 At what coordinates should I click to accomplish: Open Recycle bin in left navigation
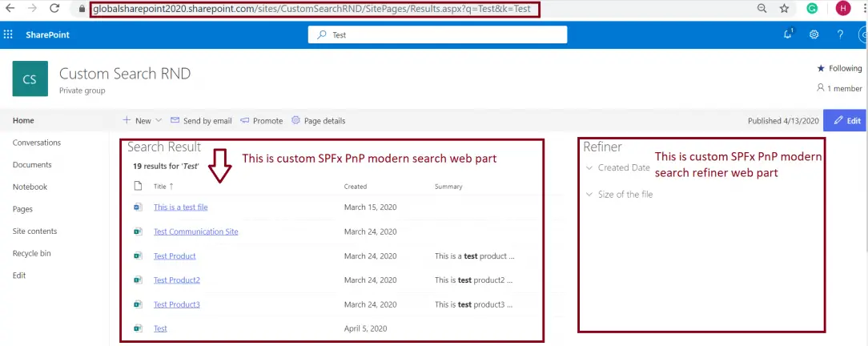pyautogui.click(x=31, y=253)
